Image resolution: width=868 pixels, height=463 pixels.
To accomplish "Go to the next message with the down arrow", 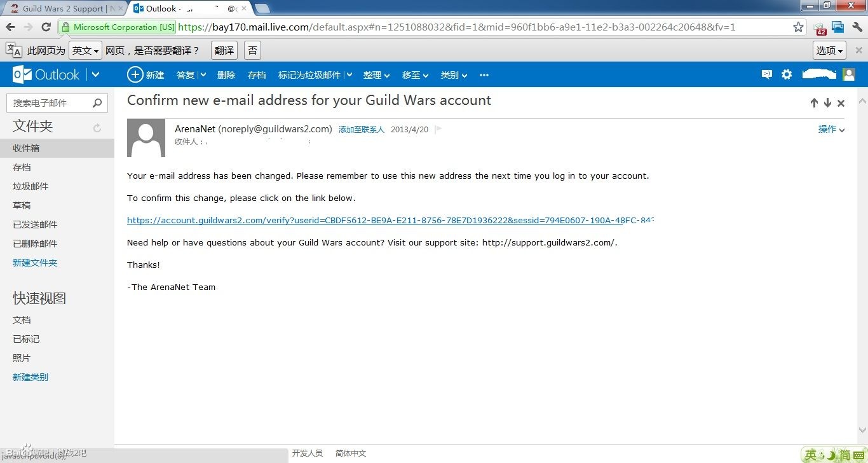I will pyautogui.click(x=827, y=103).
